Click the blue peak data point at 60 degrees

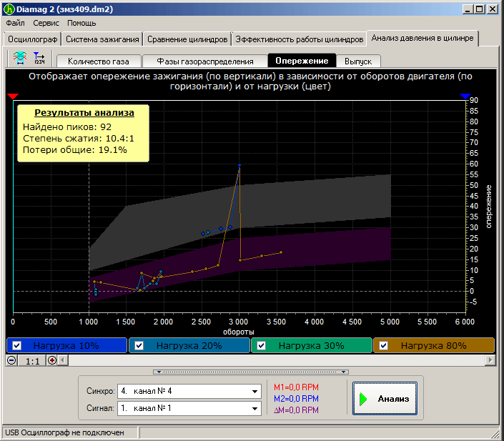239,165
